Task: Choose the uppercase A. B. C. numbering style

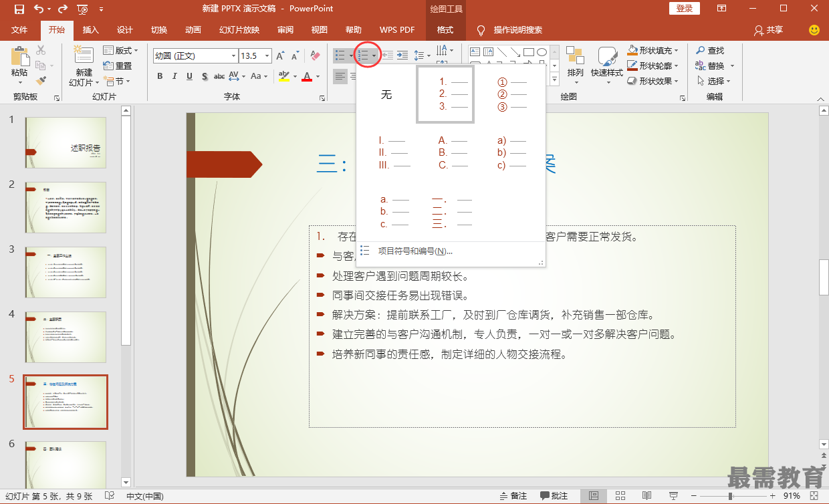Action: coord(453,153)
